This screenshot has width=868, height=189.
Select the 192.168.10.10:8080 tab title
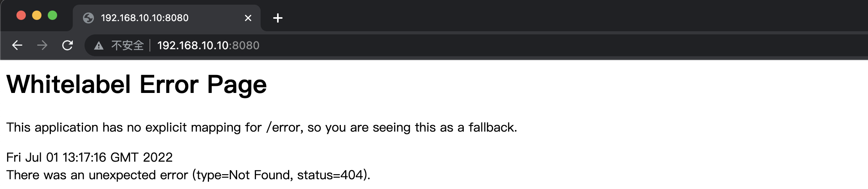(144, 18)
